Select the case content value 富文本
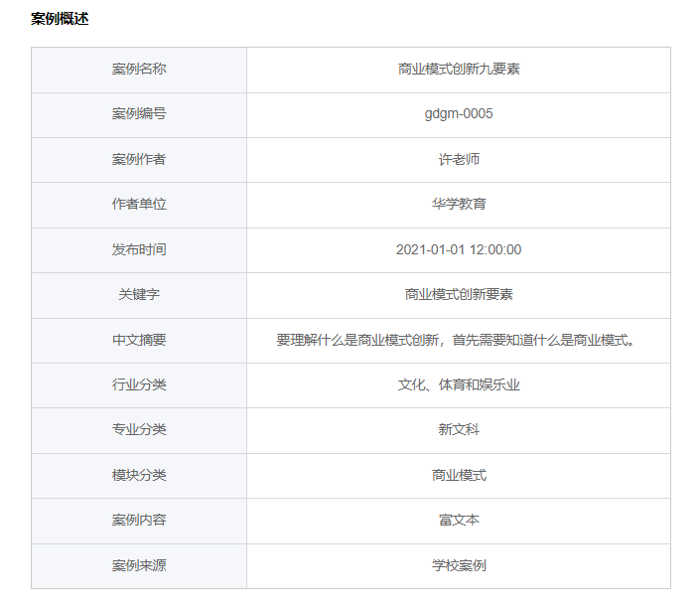 [458, 521]
